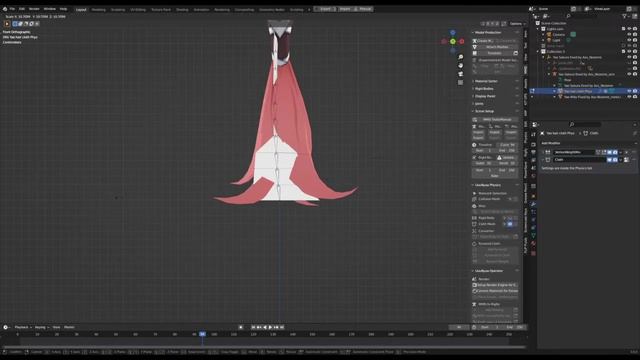Click the zoom magnifier icon in viewport
This screenshot has width=640, height=360.
click(460, 57)
